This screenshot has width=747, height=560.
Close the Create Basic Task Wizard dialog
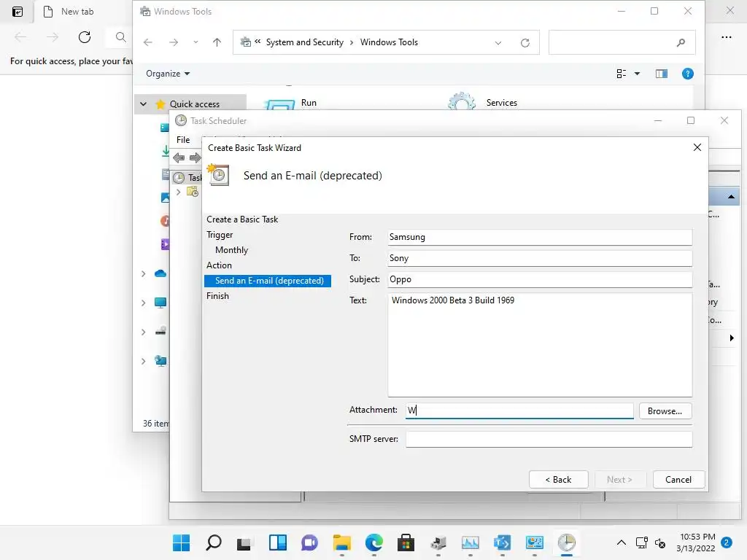coord(697,147)
